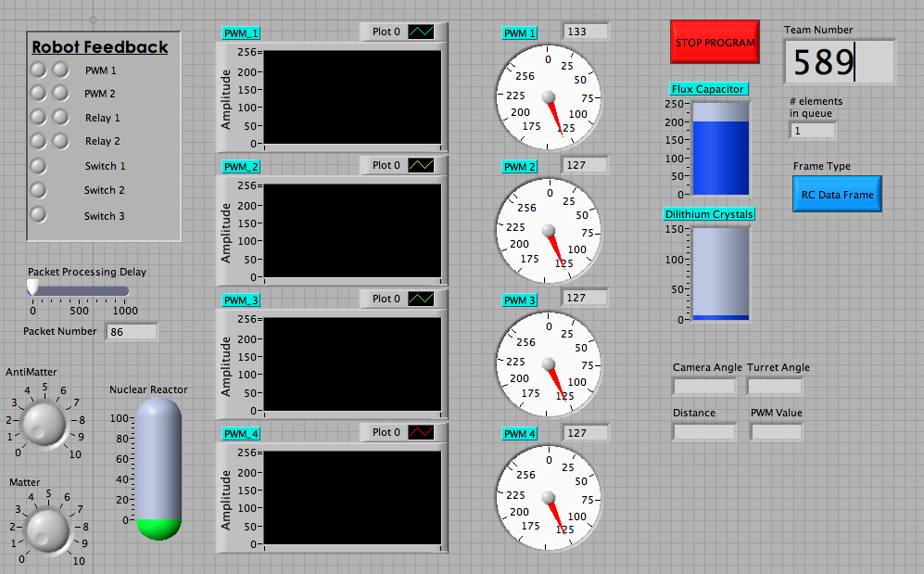The image size is (924, 574).
Task: Click the PWM 4 gauge label
Action: (x=519, y=434)
